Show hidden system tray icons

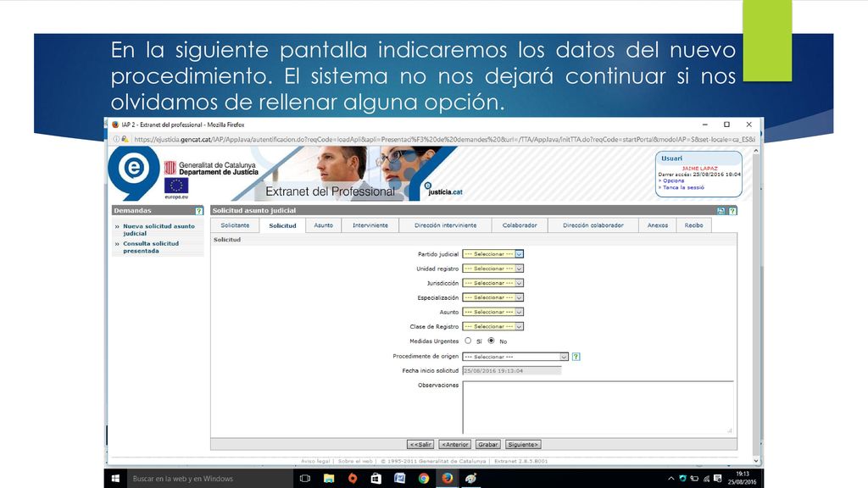tap(671, 479)
